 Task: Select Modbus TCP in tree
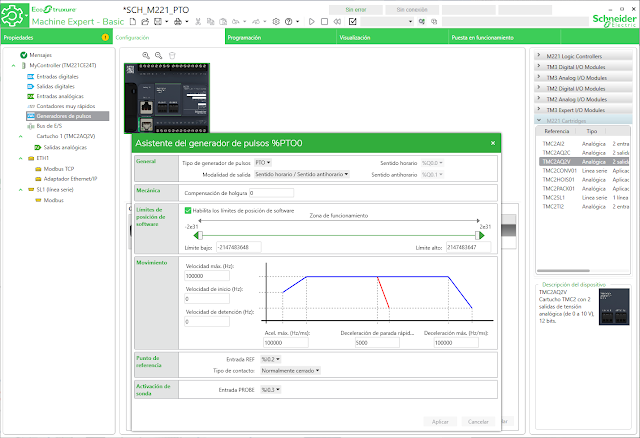[x=59, y=169]
